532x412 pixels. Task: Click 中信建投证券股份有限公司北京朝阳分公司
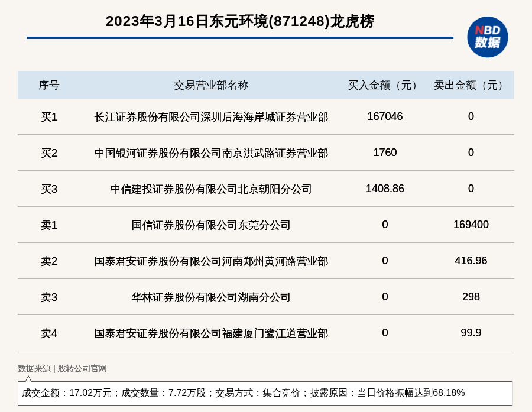[x=211, y=189]
